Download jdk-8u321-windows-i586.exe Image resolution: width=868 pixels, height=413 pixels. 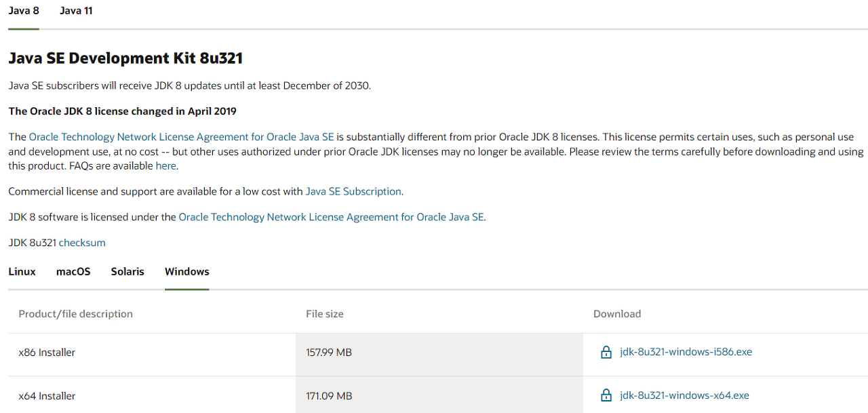[x=686, y=352]
